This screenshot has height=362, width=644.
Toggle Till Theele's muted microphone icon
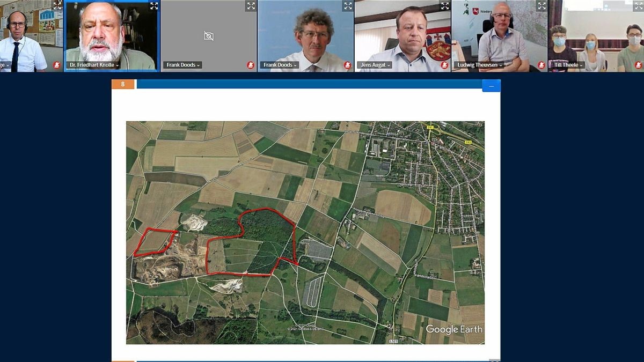[638, 65]
